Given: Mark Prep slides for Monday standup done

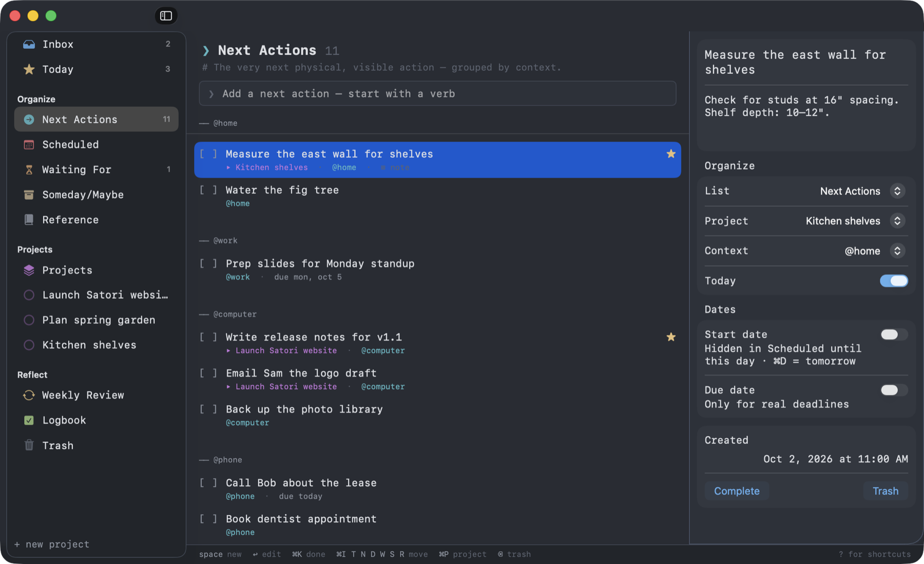Looking at the screenshot, I should 208,264.
